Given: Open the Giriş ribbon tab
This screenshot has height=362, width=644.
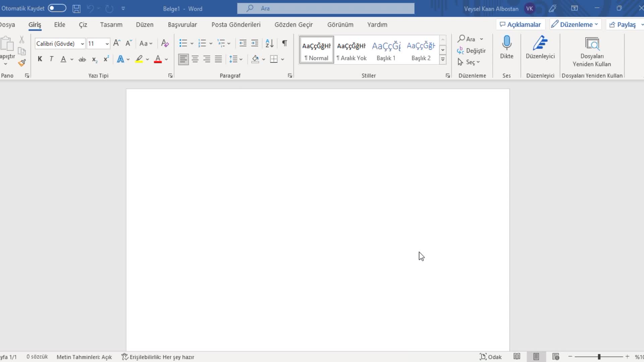Looking at the screenshot, I should pos(35,24).
